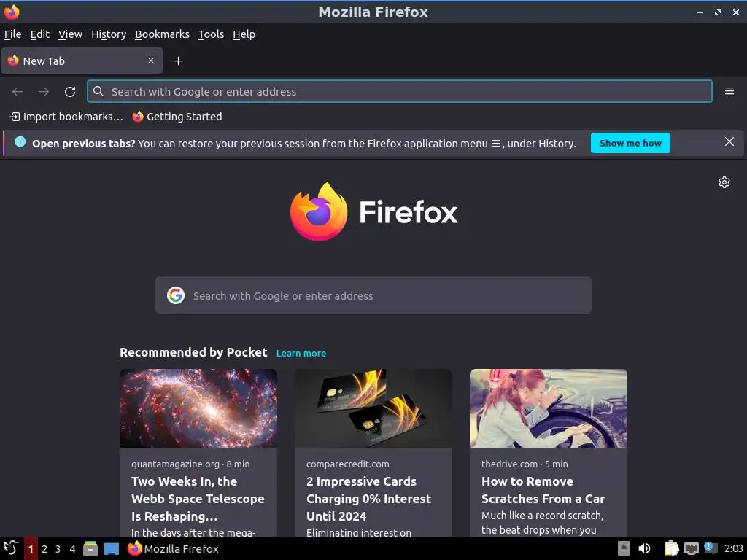Open the file manager taskbar icon
The height and width of the screenshot is (560, 747).
click(90, 548)
